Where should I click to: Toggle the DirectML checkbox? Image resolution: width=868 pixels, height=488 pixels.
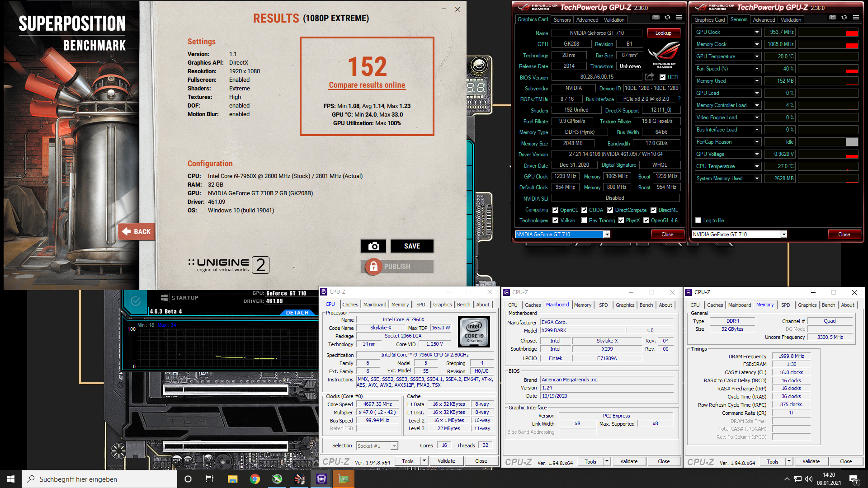653,210
